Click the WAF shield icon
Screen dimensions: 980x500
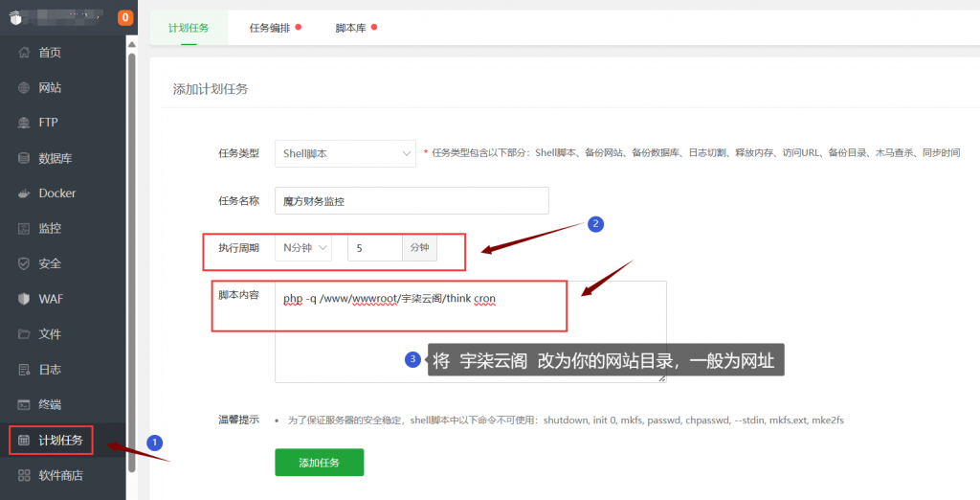[x=24, y=299]
